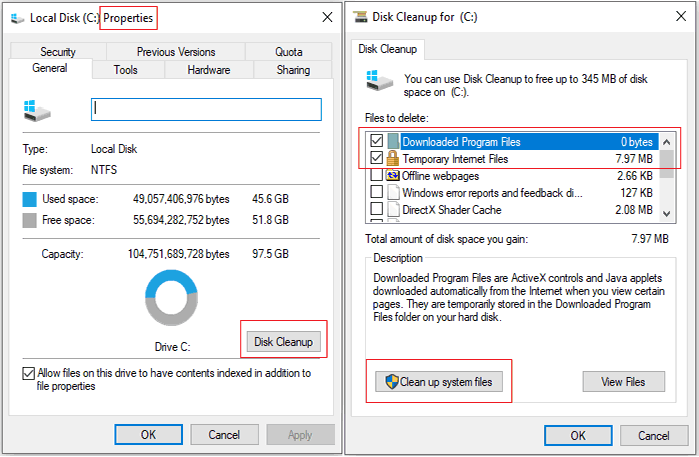
Task: Click the View Files button
Action: point(623,382)
